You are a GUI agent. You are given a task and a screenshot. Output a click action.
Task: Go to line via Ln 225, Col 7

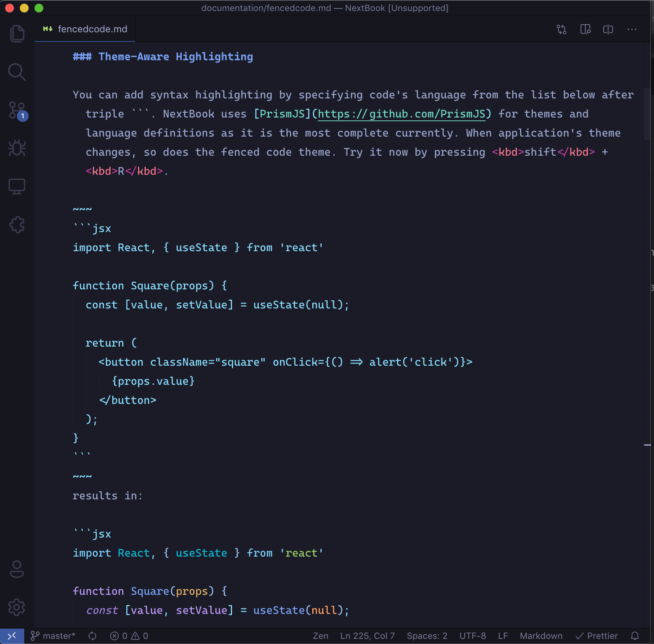[367, 636]
